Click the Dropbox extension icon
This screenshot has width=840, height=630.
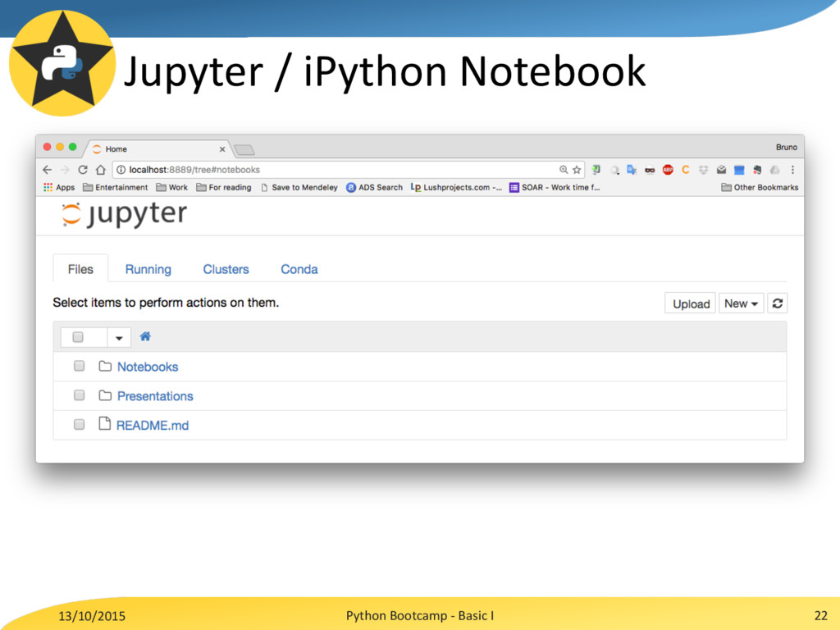pyautogui.click(x=703, y=170)
